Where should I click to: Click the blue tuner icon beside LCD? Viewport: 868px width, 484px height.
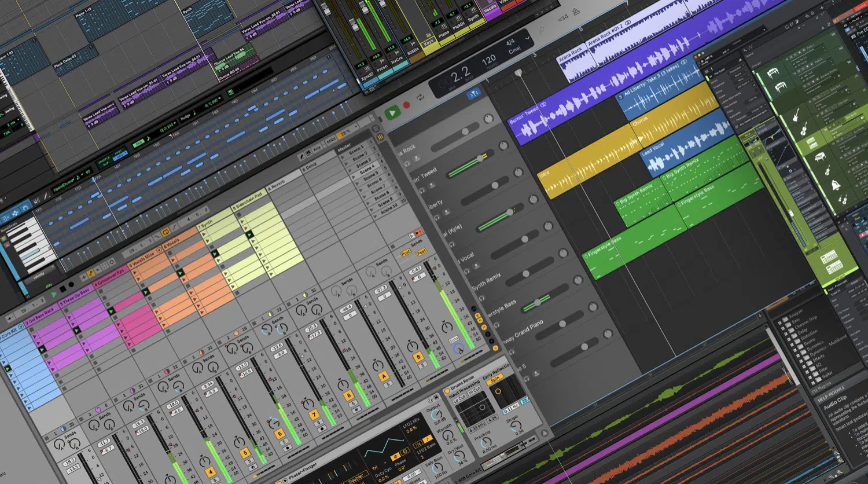473,93
